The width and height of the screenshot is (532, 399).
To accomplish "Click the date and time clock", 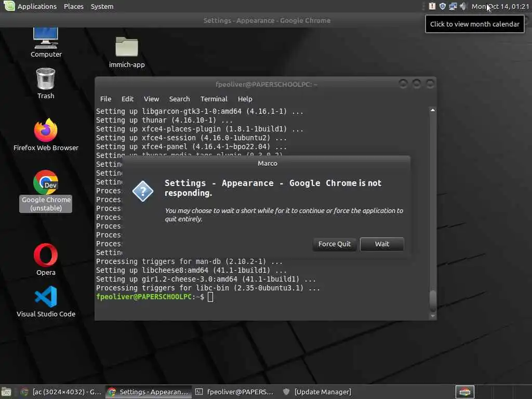I will click(500, 6).
